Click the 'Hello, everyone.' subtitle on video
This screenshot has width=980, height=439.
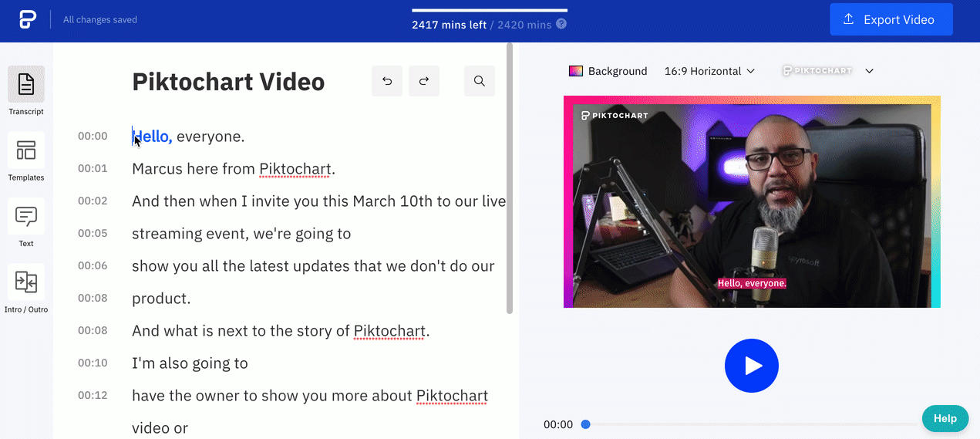pyautogui.click(x=752, y=283)
